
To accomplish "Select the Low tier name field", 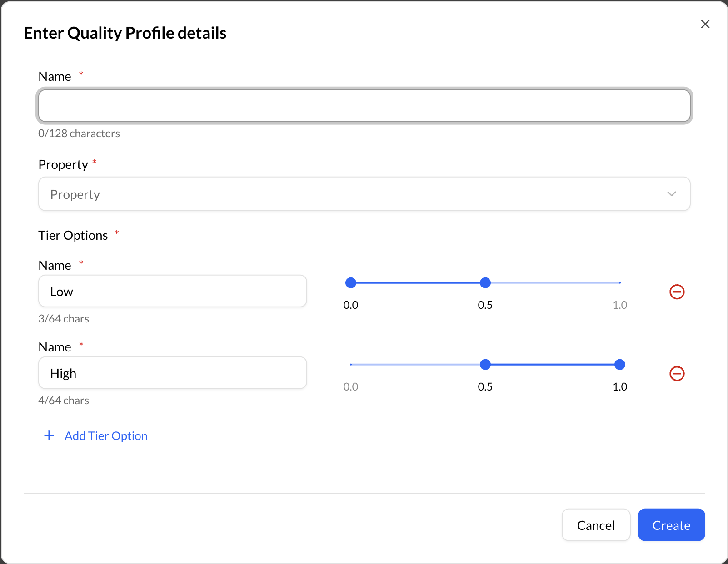I will coord(172,291).
